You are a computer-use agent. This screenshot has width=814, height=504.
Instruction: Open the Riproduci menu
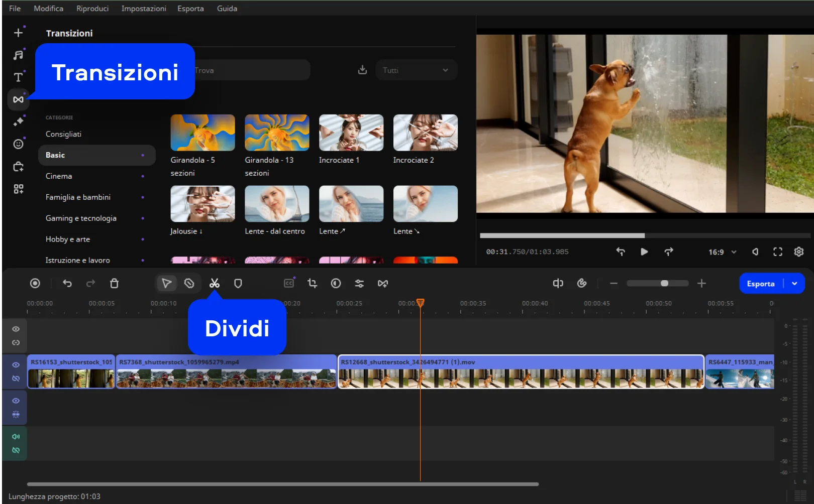92,9
